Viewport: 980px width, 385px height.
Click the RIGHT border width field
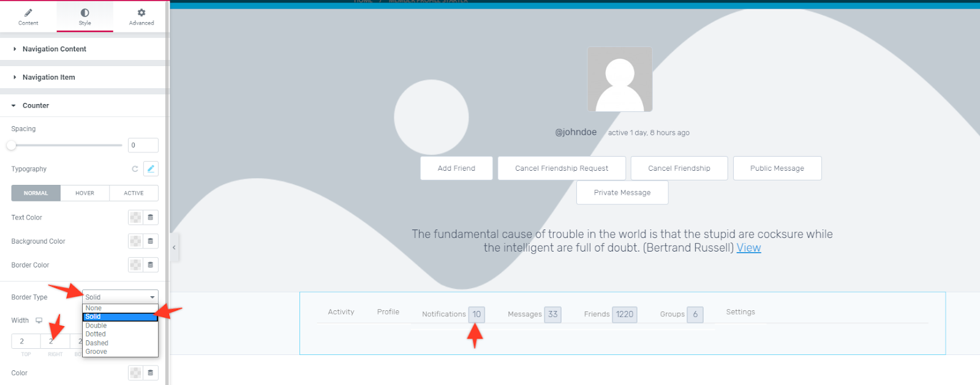coord(55,342)
